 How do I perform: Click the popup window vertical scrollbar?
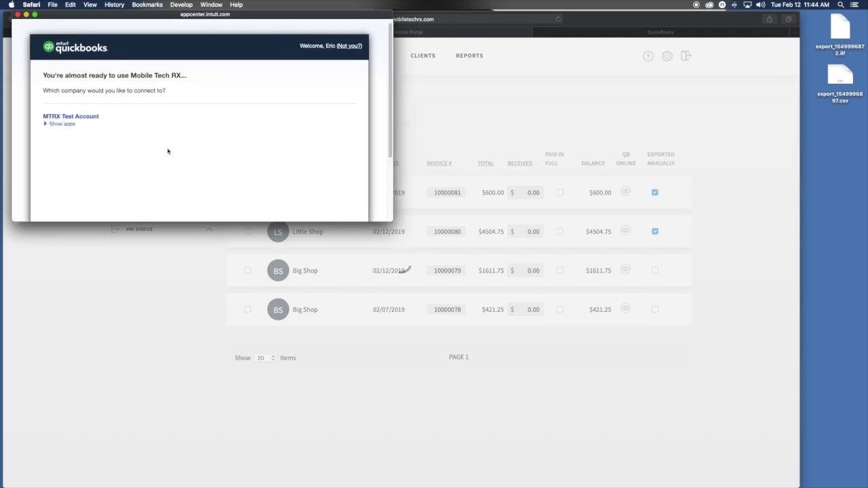(390, 91)
